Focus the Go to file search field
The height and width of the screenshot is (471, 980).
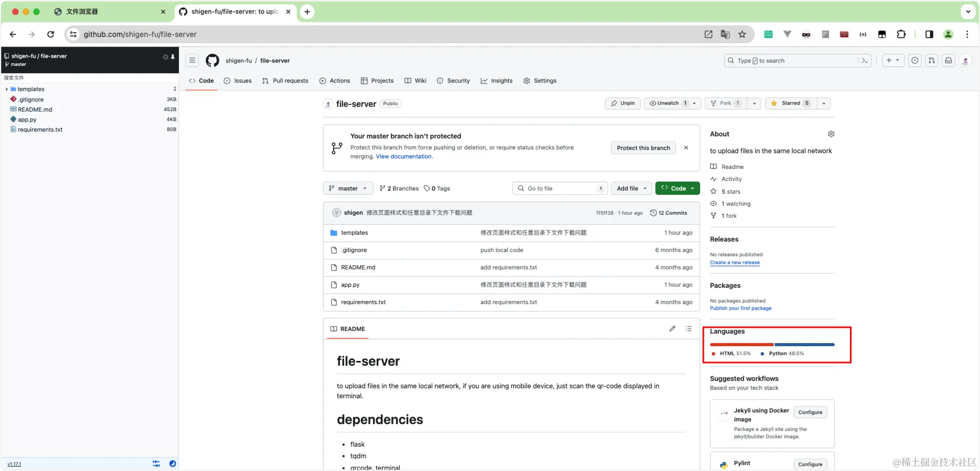560,188
